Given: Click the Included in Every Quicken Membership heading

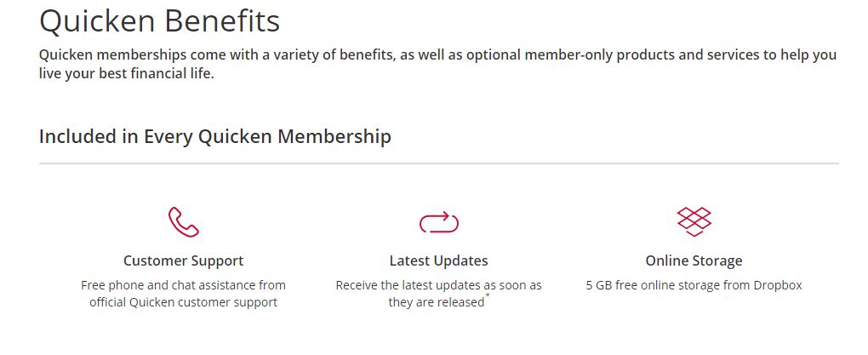Looking at the screenshot, I should [214, 136].
